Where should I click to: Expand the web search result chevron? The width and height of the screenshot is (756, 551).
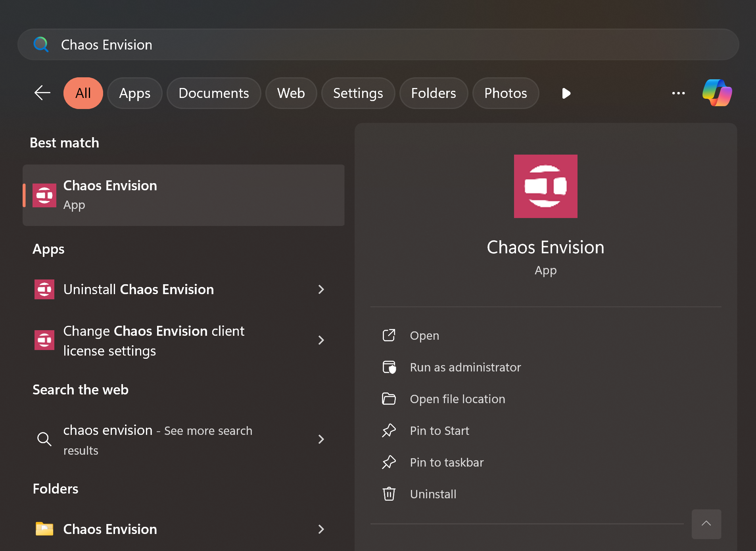321,439
